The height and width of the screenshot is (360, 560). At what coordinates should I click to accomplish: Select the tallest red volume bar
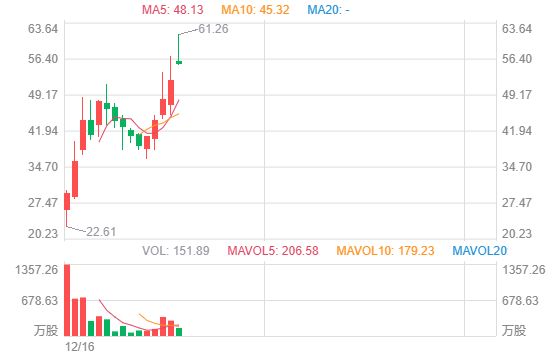[67, 300]
